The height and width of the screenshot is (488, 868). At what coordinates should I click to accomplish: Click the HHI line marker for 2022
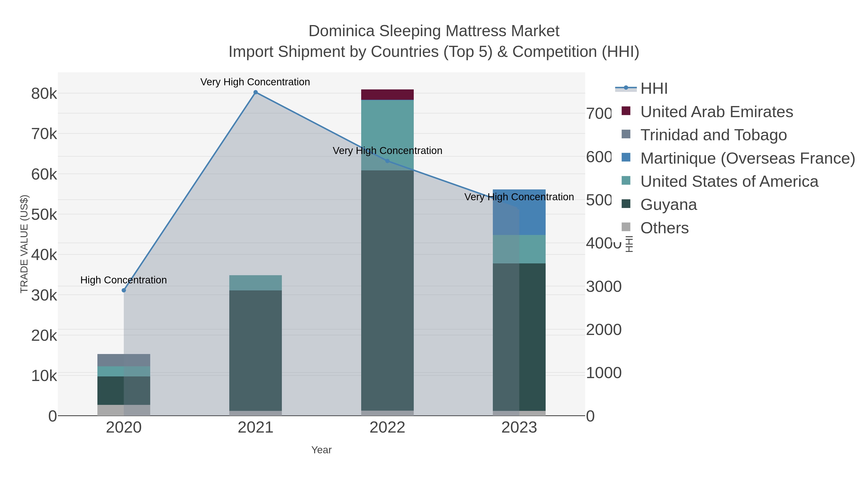(387, 161)
